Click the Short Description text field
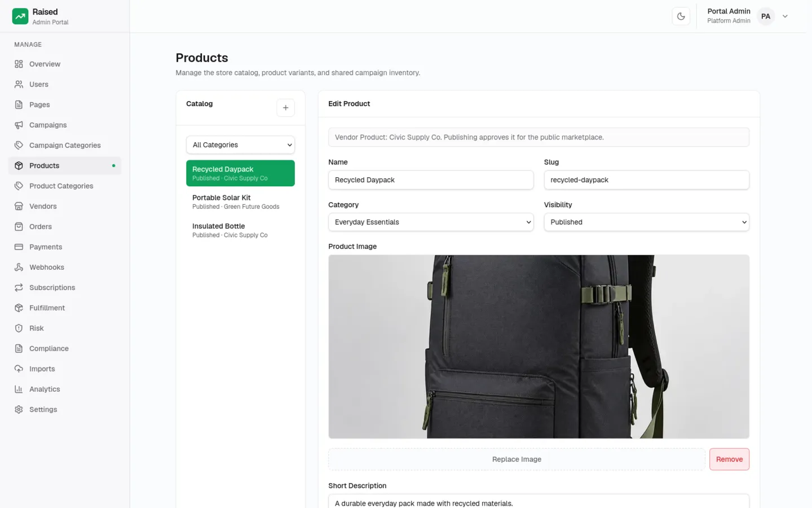 pyautogui.click(x=539, y=501)
